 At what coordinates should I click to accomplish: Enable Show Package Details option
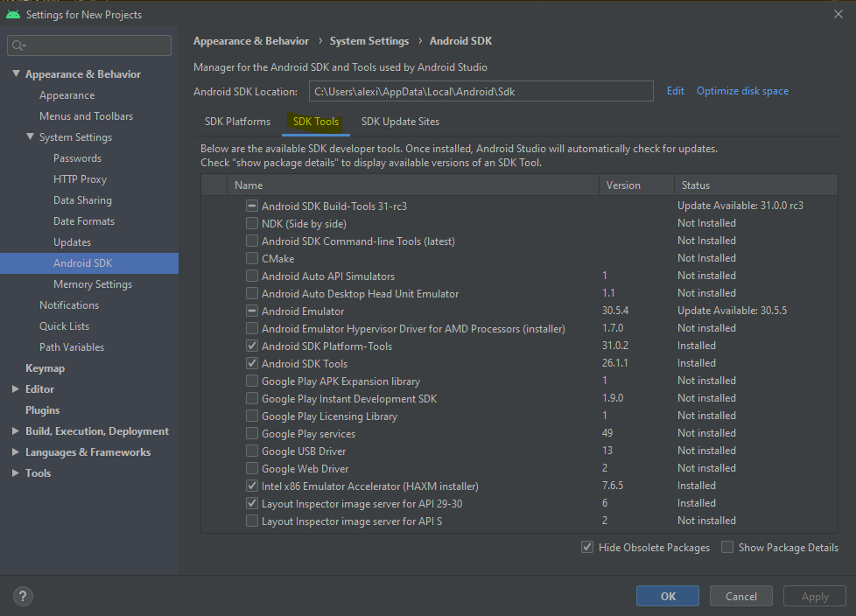727,547
